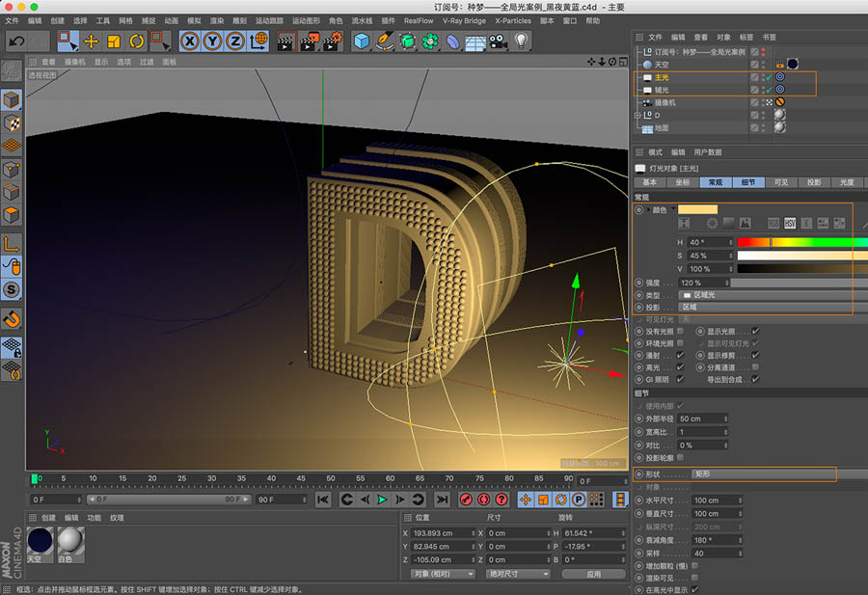Click the record active objects button
Viewport: 868px width, 595px height.
pos(466,500)
